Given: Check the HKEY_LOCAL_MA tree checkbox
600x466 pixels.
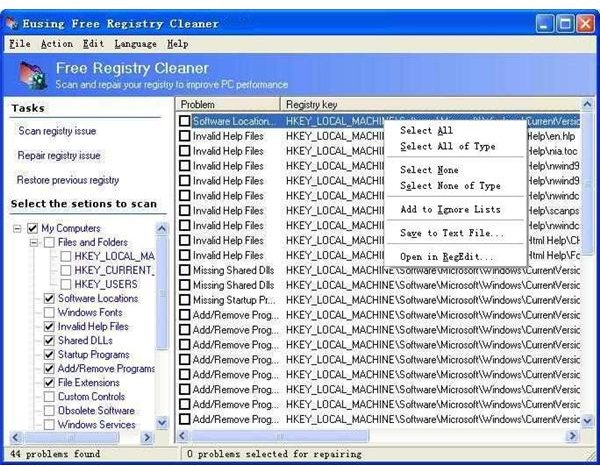Looking at the screenshot, I should tap(65, 256).
